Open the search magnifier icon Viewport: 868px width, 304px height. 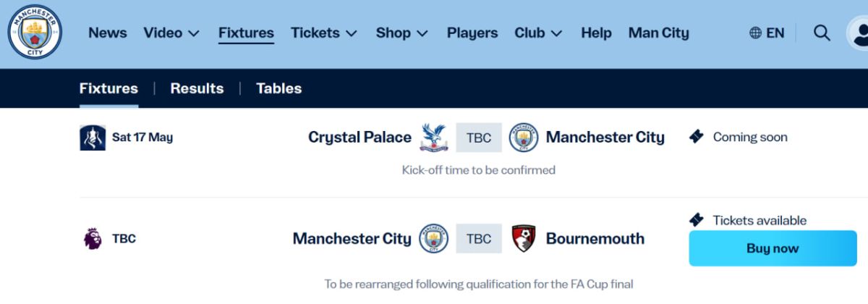pyautogui.click(x=822, y=33)
